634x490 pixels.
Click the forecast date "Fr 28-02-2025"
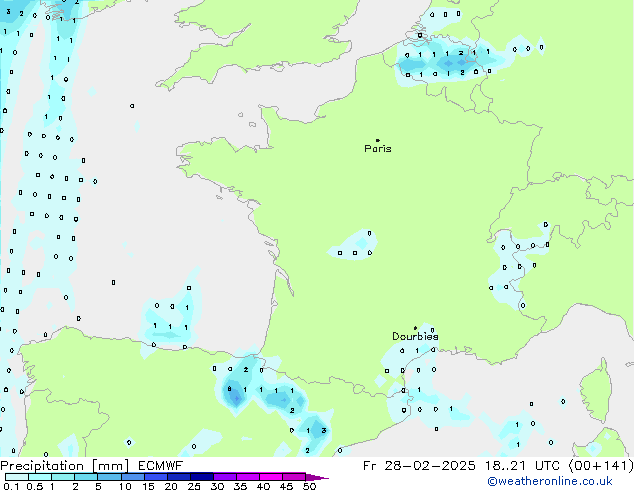419,466
